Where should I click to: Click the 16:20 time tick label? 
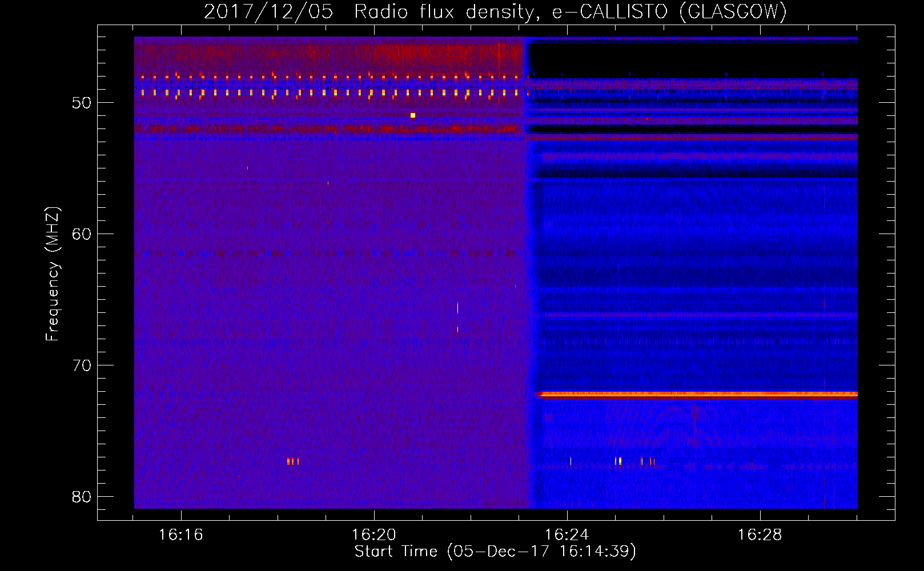pos(374,535)
